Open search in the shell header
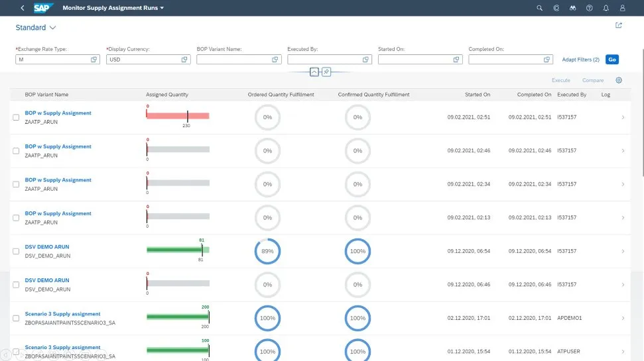Viewport: 644px width, 361px height. click(539, 8)
